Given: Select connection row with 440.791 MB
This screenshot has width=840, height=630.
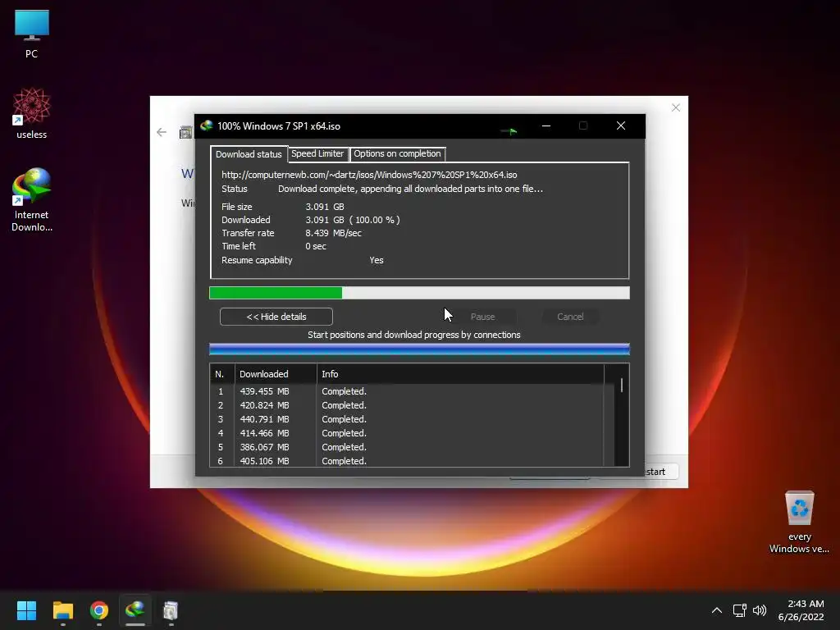Looking at the screenshot, I should pyautogui.click(x=407, y=419).
